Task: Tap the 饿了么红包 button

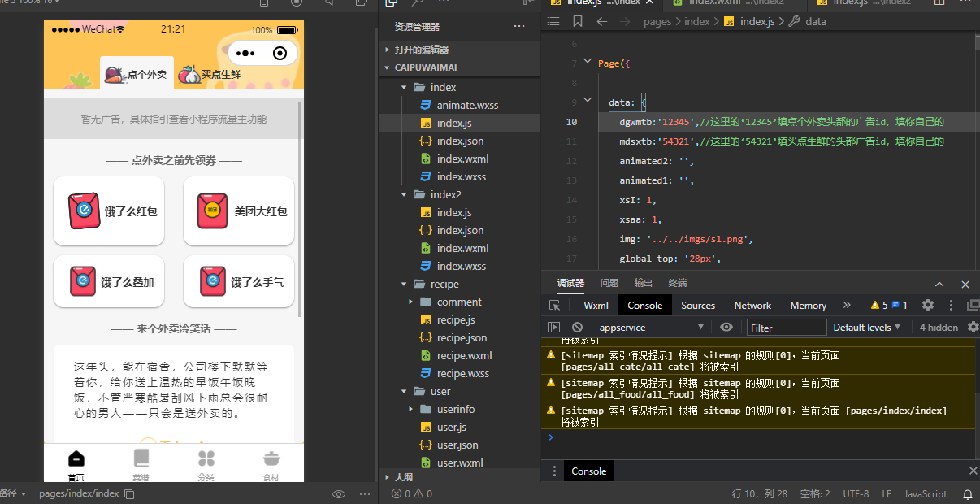Action: (109, 211)
